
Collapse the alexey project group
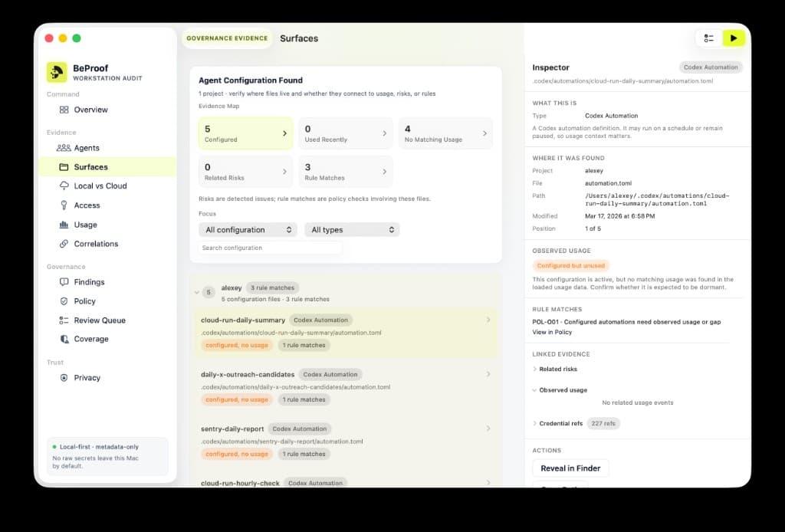coord(197,292)
